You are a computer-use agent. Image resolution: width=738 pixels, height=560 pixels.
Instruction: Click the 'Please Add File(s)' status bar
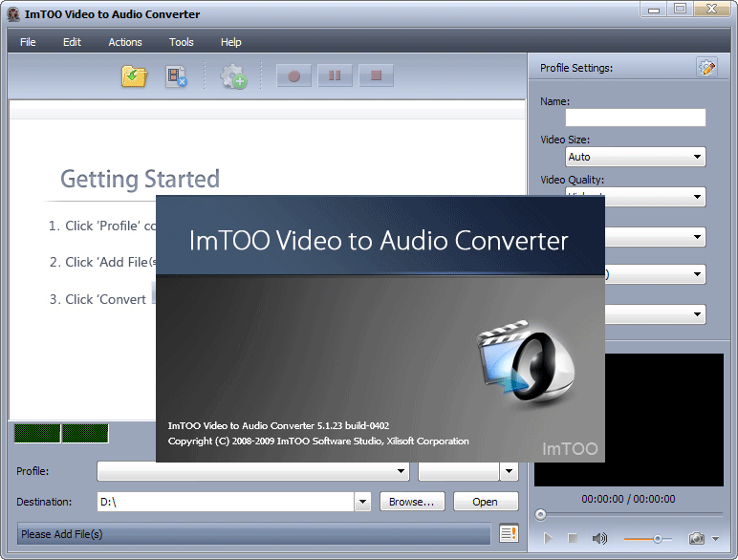point(254,534)
